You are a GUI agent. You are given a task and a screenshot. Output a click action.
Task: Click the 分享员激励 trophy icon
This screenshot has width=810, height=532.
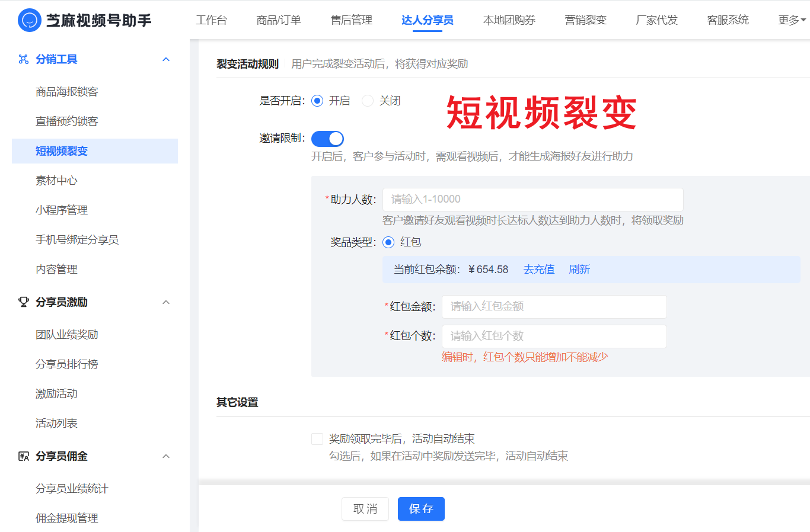click(x=24, y=302)
